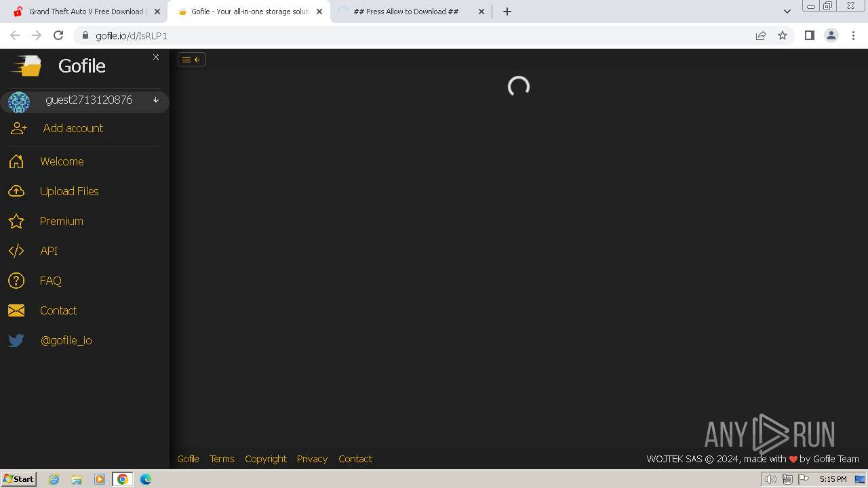
Task: Open the Premium page
Action: coord(62,221)
